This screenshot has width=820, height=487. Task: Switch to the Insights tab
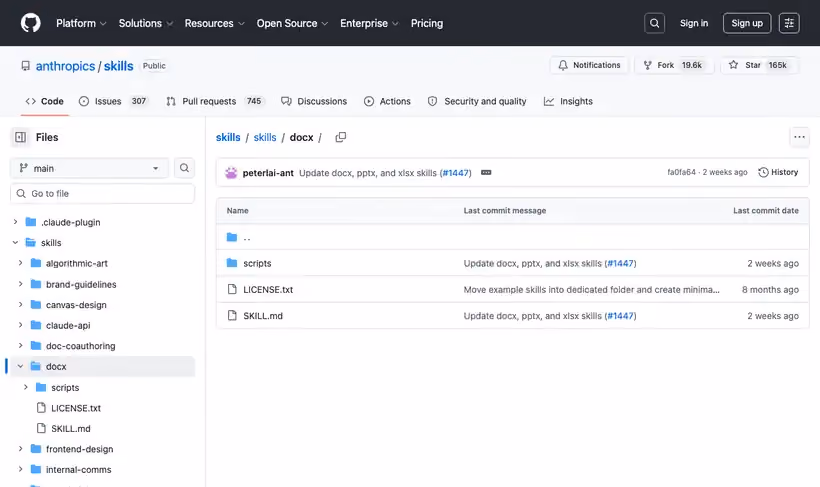568,101
